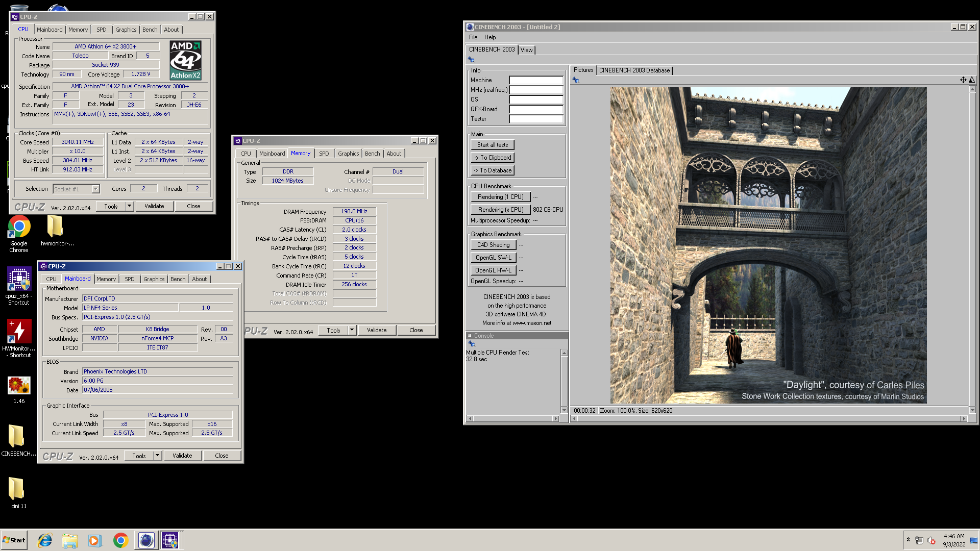980x551 pixels.
Task: Click the move (four-arrow) icon above the render
Action: [x=963, y=80]
